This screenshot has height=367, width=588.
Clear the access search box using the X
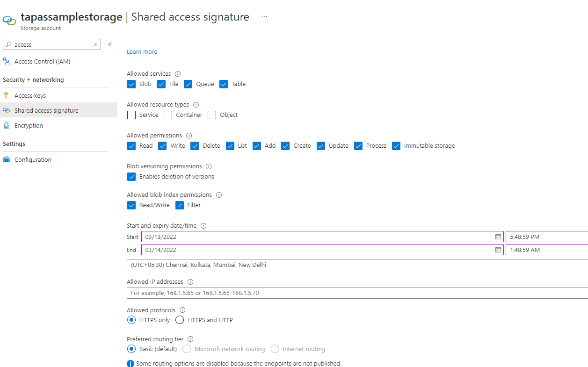click(95, 44)
